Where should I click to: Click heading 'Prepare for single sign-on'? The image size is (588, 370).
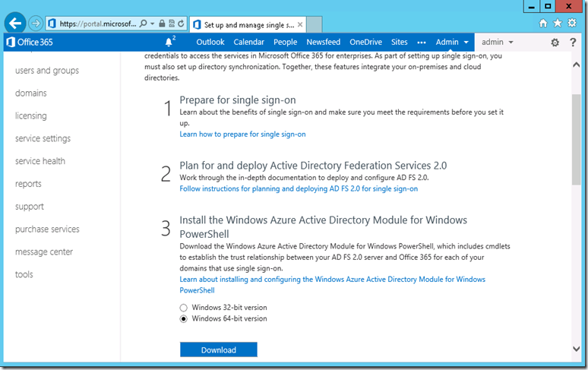(x=238, y=100)
